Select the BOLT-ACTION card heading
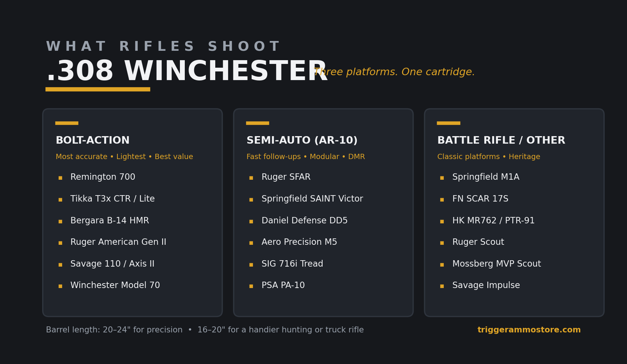This screenshot has height=364, width=627. click(93, 140)
